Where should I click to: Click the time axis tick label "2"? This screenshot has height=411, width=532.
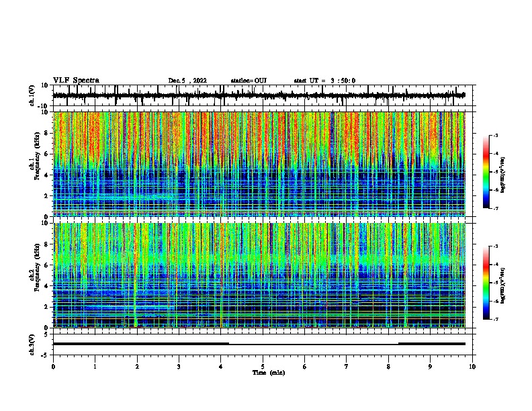coord(137,367)
